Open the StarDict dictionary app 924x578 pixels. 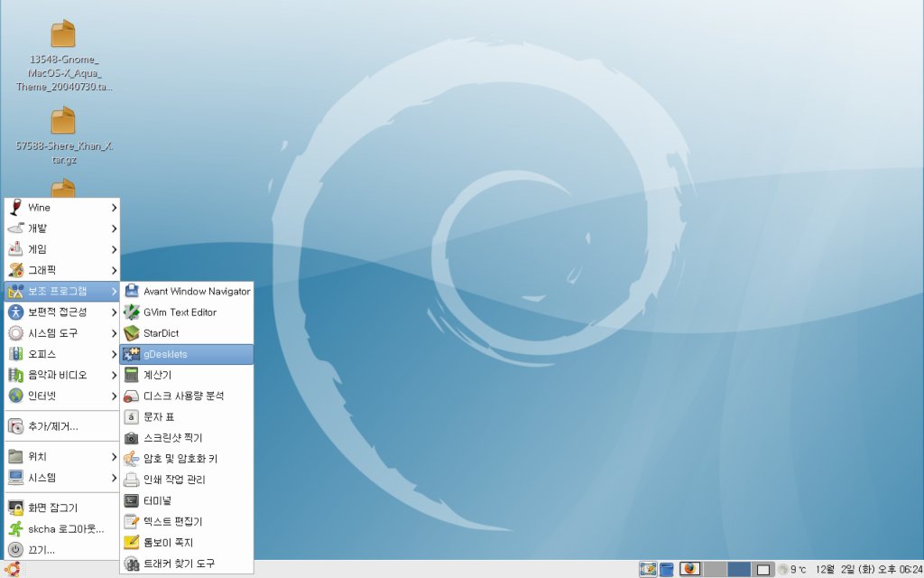click(187, 333)
